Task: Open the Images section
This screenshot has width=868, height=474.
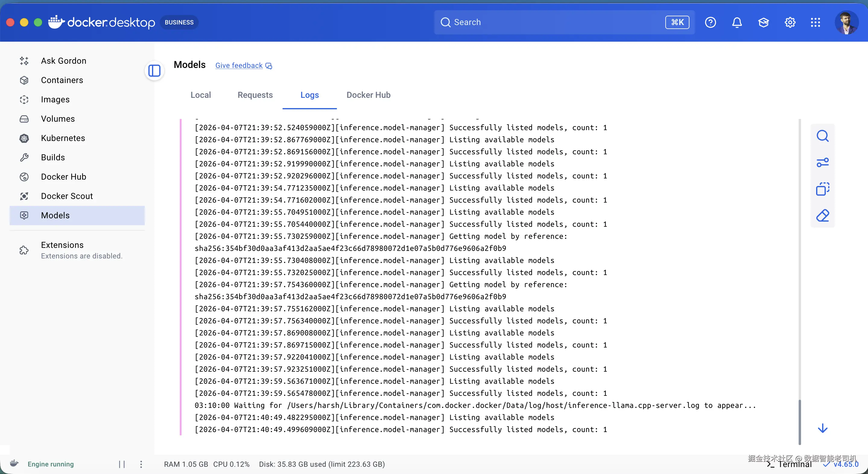Action: 77,100
